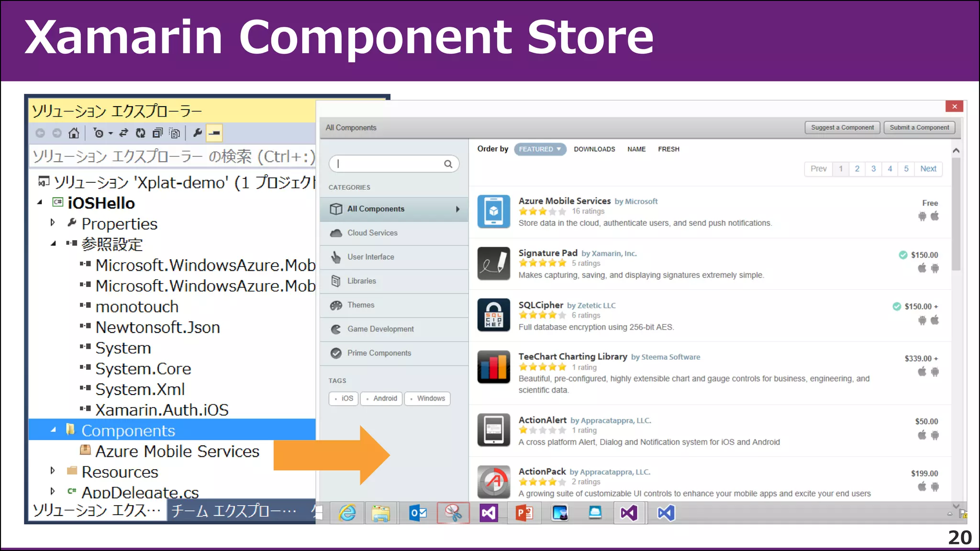
Task: Click the Home icon in Solution Explorer toolbar
Action: (74, 133)
